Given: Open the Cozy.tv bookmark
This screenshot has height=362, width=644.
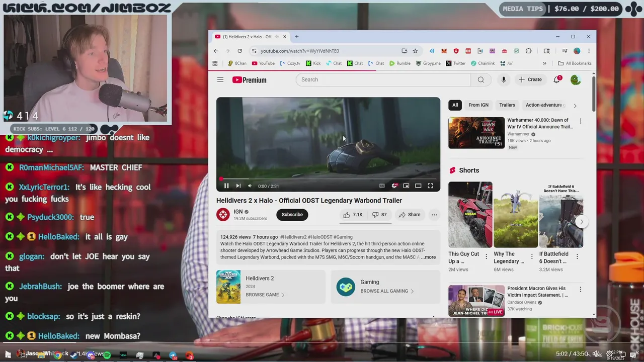Looking at the screenshot, I should point(289,63).
